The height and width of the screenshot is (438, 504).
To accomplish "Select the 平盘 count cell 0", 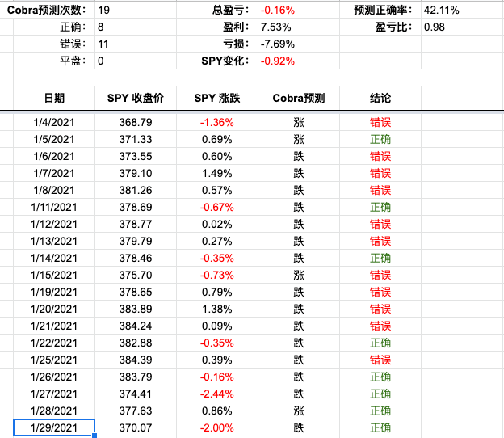I will (136, 61).
